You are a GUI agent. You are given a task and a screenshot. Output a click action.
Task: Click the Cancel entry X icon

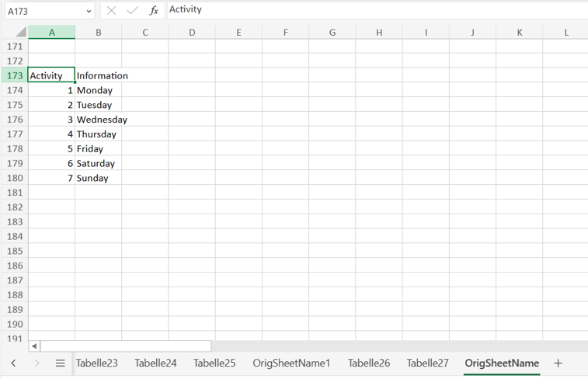pyautogui.click(x=111, y=11)
